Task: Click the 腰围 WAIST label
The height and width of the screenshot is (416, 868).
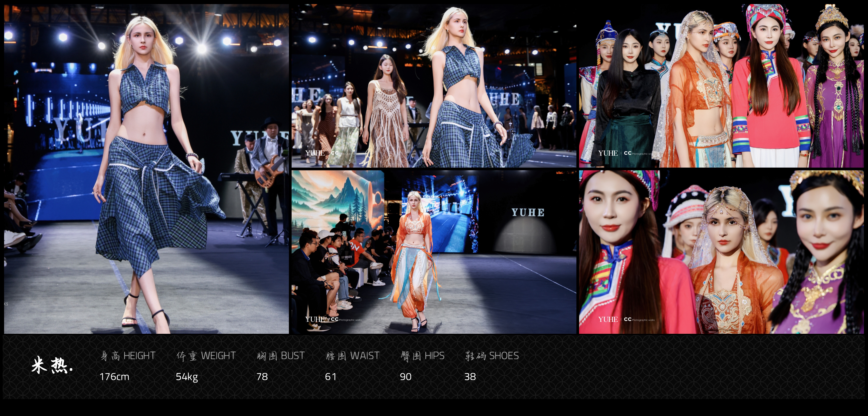Action: coord(352,356)
